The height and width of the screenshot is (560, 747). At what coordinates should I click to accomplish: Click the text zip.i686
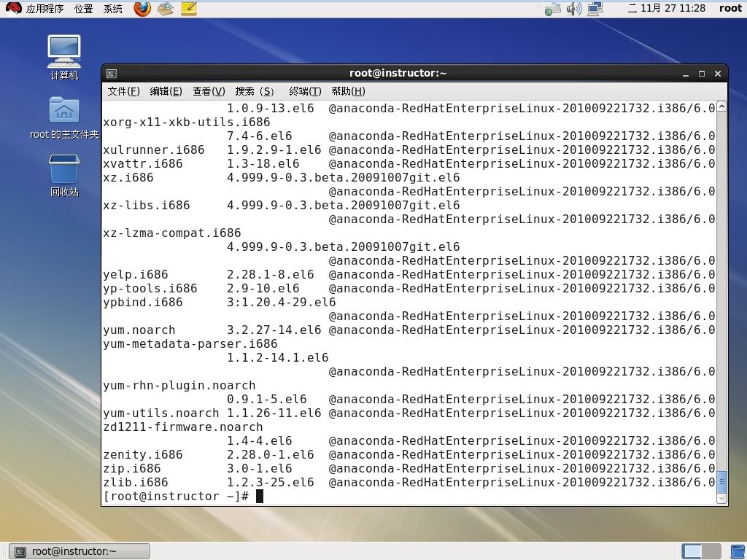(x=132, y=469)
